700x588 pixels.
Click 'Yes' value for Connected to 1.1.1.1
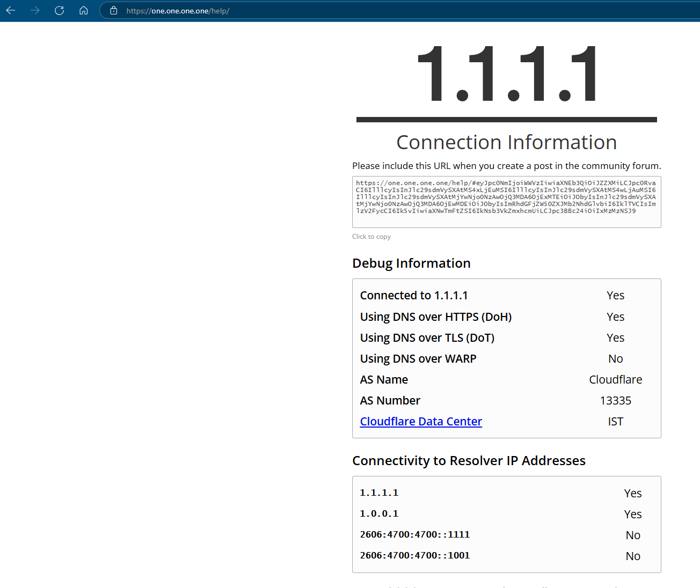pyautogui.click(x=616, y=296)
